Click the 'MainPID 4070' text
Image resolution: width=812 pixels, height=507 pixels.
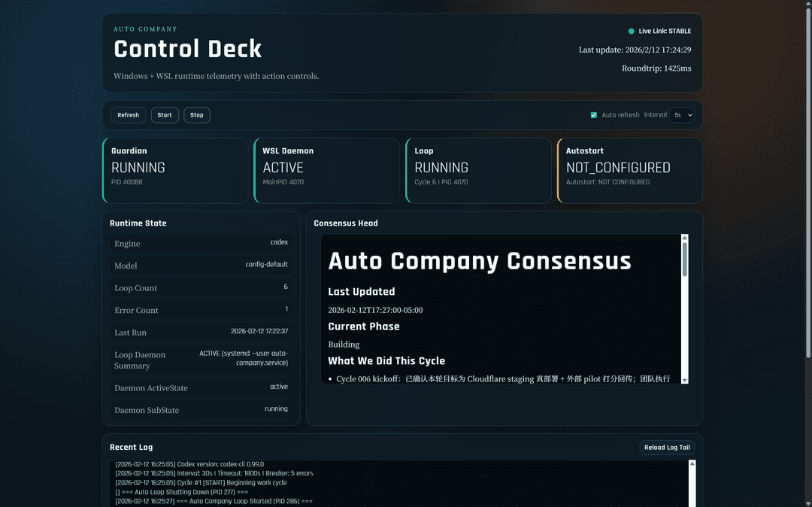pyautogui.click(x=283, y=182)
